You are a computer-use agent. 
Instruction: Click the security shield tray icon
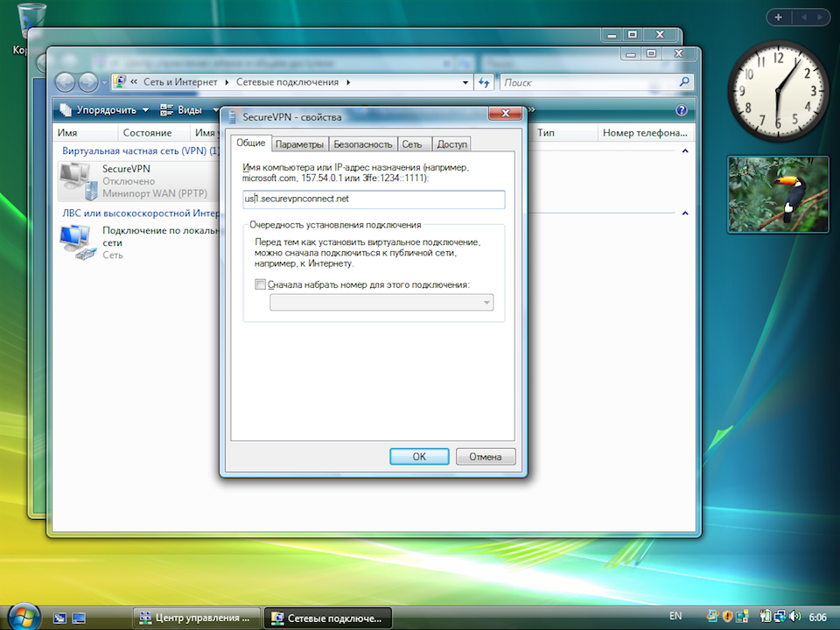click(x=727, y=617)
